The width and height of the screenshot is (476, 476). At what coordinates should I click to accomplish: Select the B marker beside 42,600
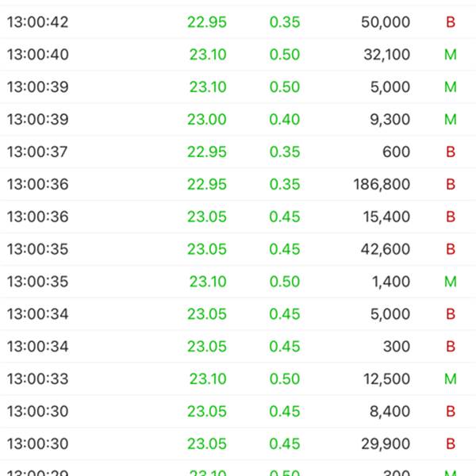tap(451, 249)
